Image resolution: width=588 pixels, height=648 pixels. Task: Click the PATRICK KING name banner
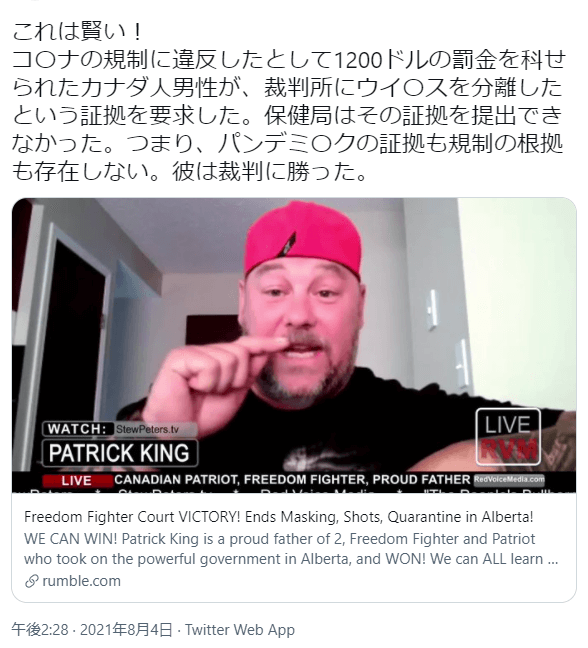119,453
